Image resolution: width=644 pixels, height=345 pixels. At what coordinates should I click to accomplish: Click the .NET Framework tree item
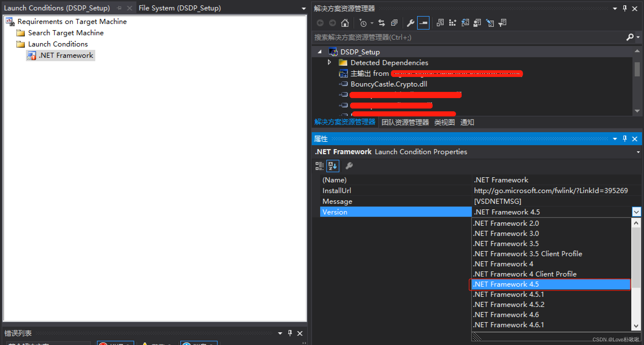(66, 55)
